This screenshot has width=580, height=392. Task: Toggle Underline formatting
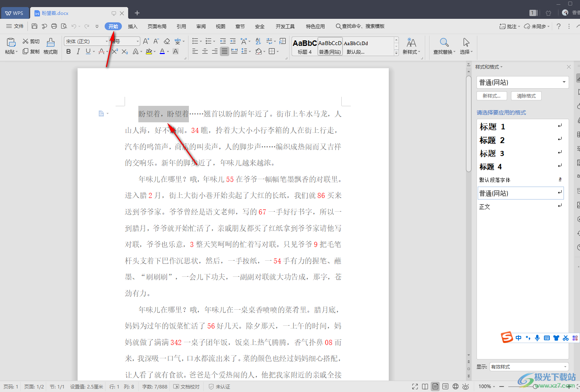coord(88,51)
